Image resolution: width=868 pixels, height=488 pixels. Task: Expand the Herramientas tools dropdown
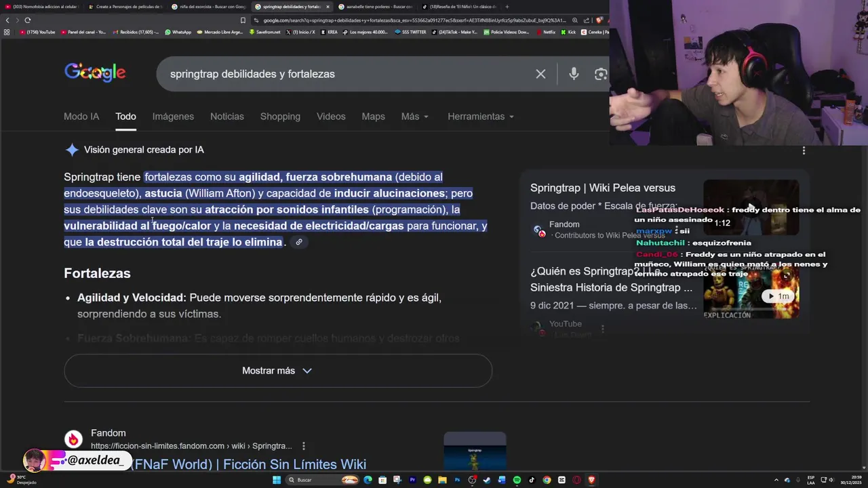coord(480,117)
